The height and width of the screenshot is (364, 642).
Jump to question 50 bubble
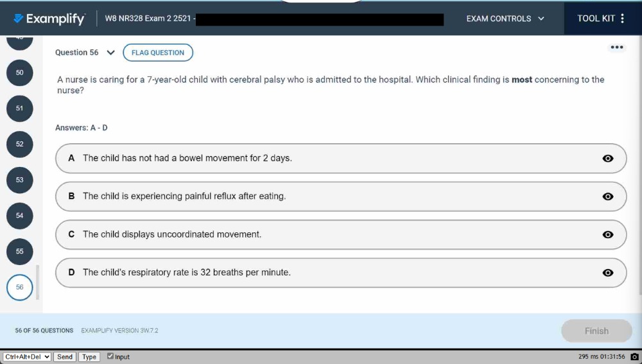(x=20, y=73)
